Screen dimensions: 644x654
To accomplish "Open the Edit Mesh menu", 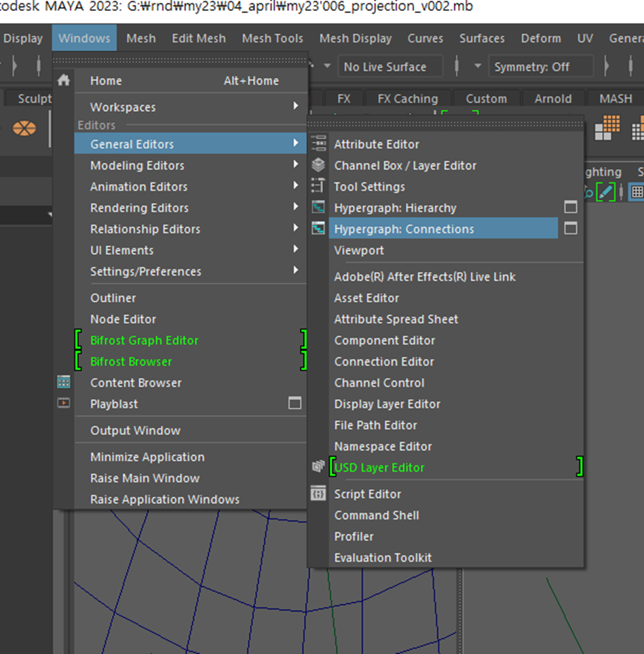I will click(x=199, y=38).
